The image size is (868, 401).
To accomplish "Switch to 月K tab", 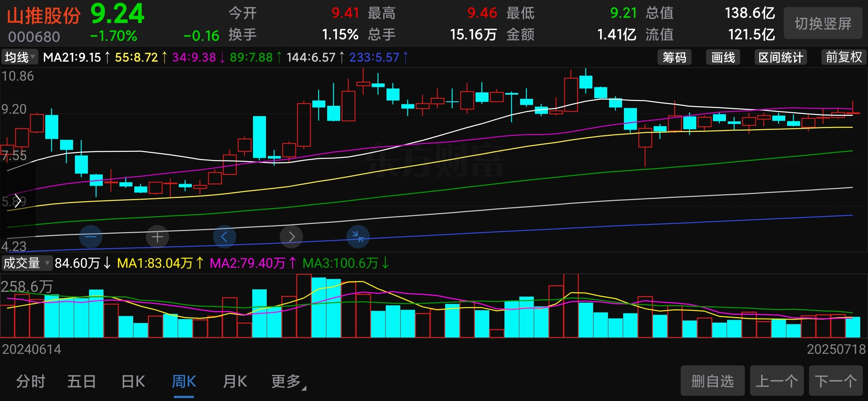I will click(235, 381).
